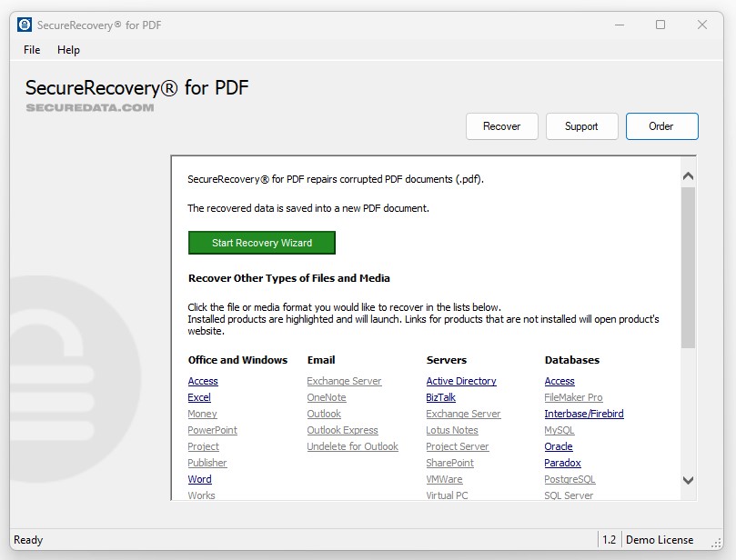Open the Word recovery link
The height and width of the screenshot is (560, 736).
tap(199, 479)
